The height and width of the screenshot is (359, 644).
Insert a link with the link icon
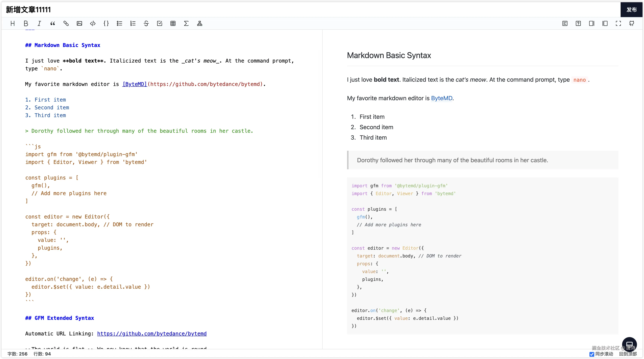[66, 24]
